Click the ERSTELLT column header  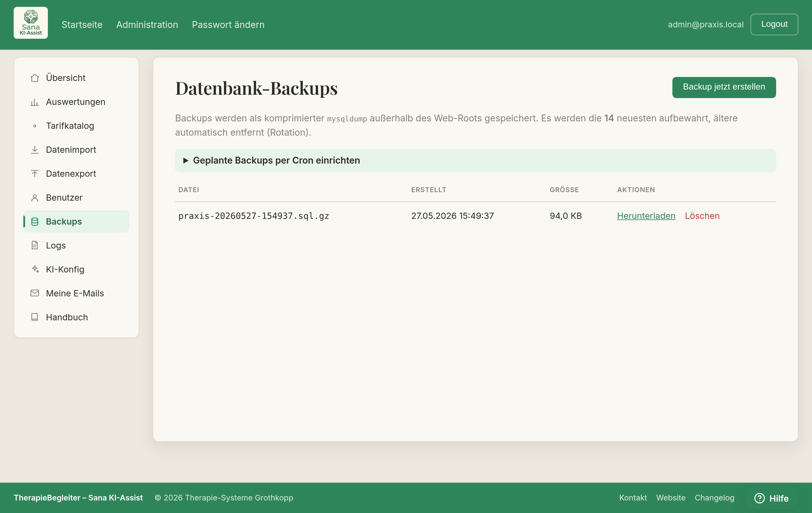[428, 190]
